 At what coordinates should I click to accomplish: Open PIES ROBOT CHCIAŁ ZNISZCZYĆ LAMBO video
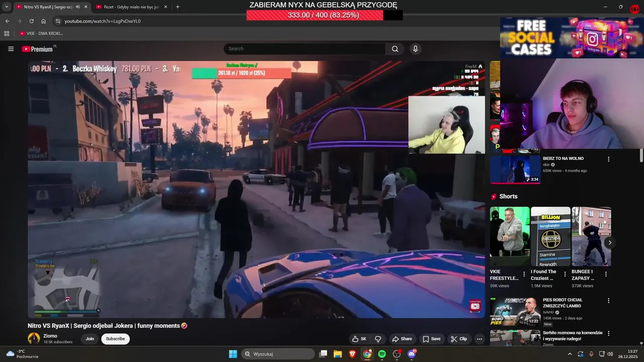tap(515, 311)
